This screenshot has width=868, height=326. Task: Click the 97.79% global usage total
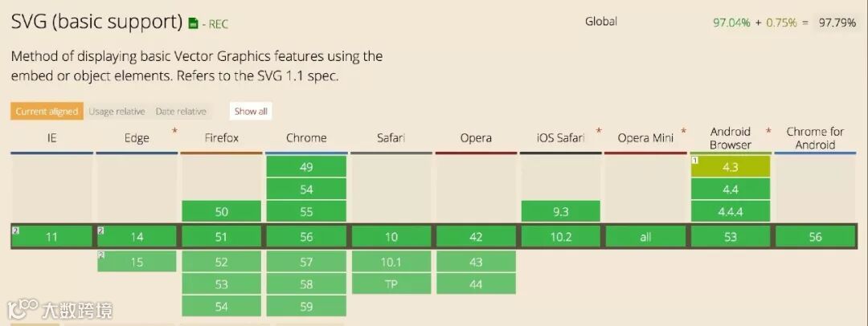pyautogui.click(x=837, y=22)
